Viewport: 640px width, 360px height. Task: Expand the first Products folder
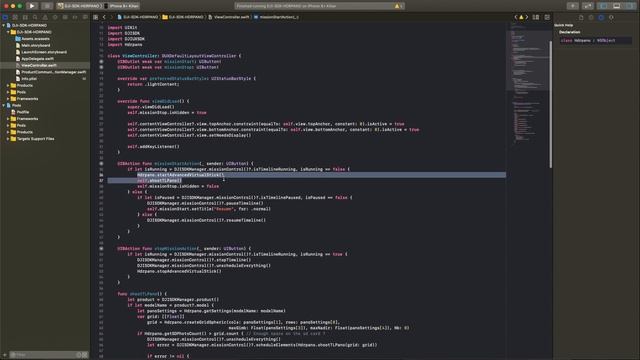[8, 85]
